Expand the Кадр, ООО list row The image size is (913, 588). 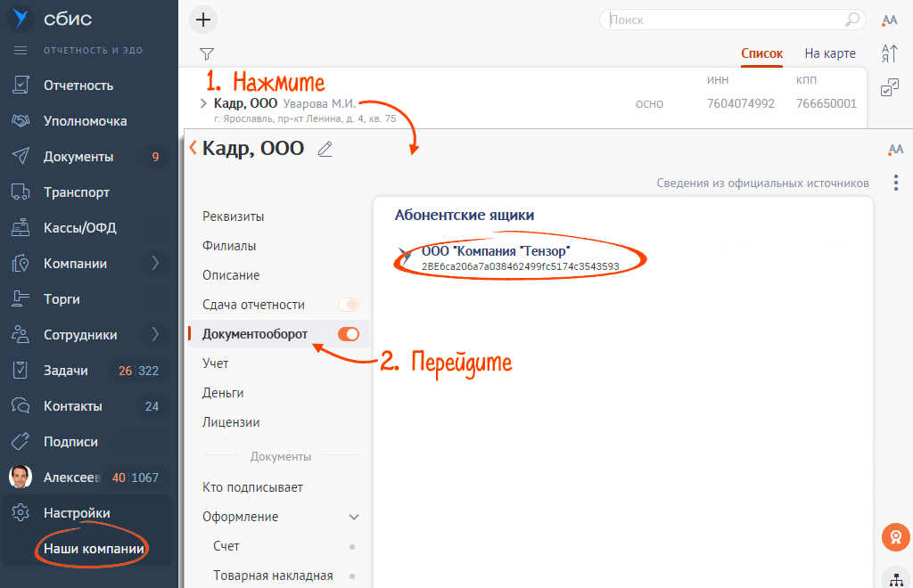pos(203,103)
